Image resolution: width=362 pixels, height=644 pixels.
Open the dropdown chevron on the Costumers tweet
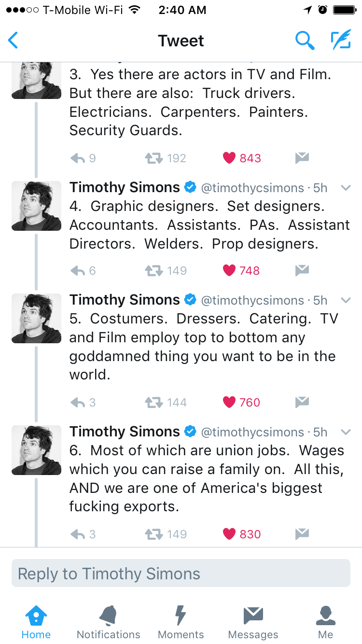pos(345,300)
